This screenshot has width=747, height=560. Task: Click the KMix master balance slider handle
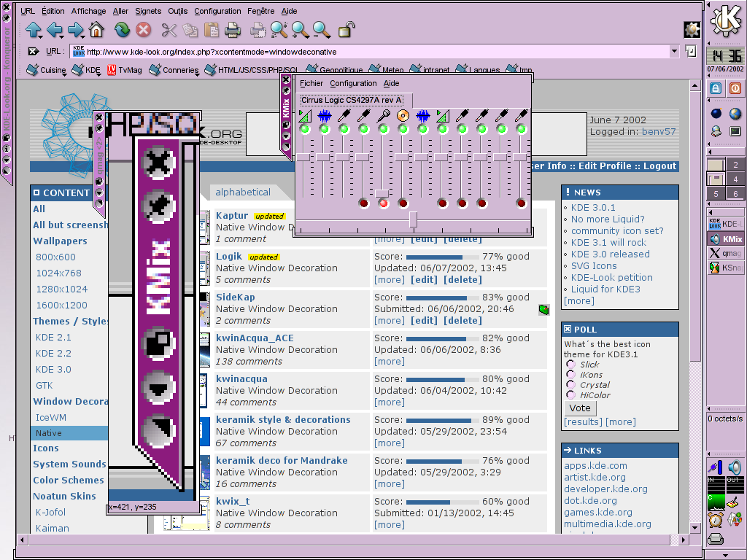(x=413, y=219)
